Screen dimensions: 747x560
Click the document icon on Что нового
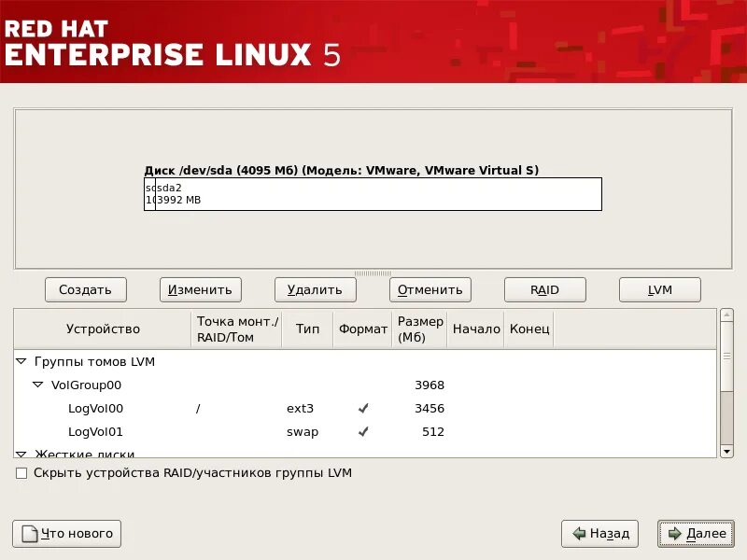click(x=30, y=534)
